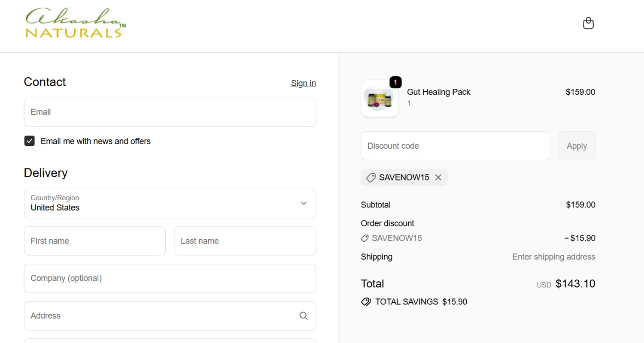Click the Company (optional) field

170,278
